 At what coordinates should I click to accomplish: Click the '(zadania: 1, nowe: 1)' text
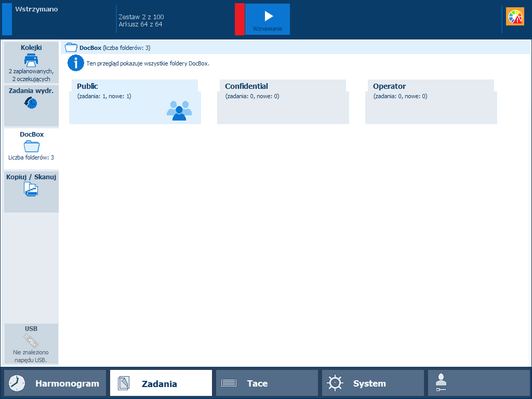[104, 96]
